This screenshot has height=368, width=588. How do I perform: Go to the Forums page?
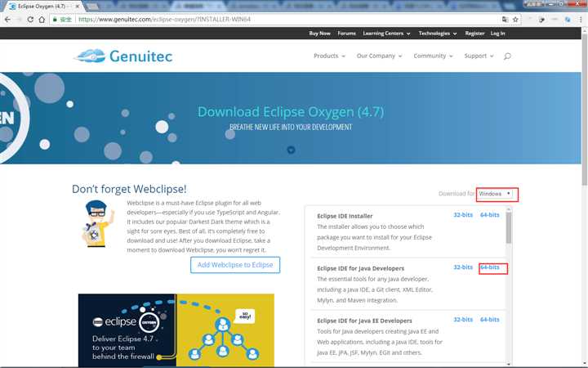(346, 34)
